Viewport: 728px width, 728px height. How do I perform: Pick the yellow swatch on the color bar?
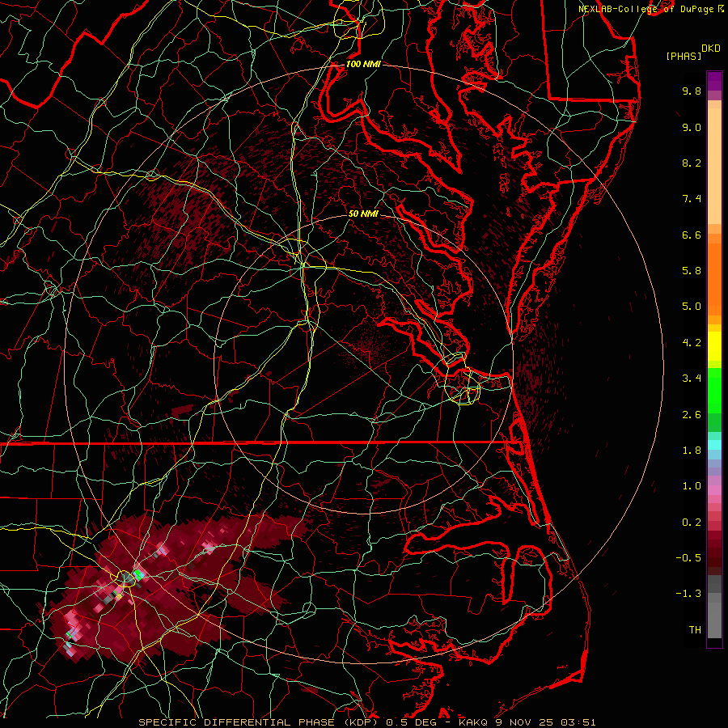tap(714, 346)
